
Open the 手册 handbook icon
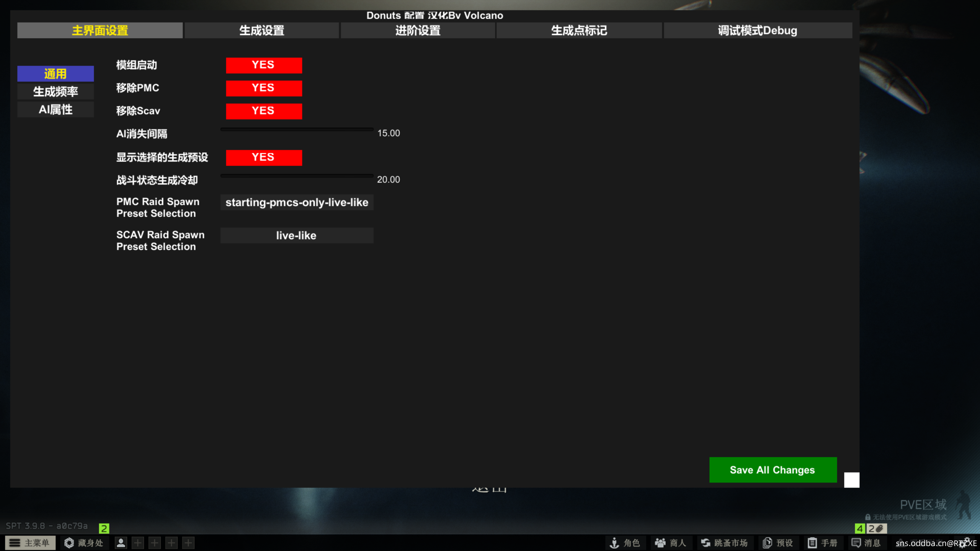click(x=812, y=543)
